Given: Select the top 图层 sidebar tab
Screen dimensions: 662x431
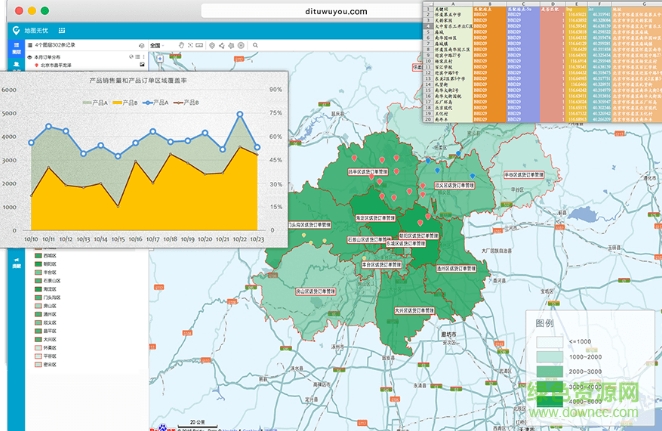Looking at the screenshot, I should coord(16,50).
